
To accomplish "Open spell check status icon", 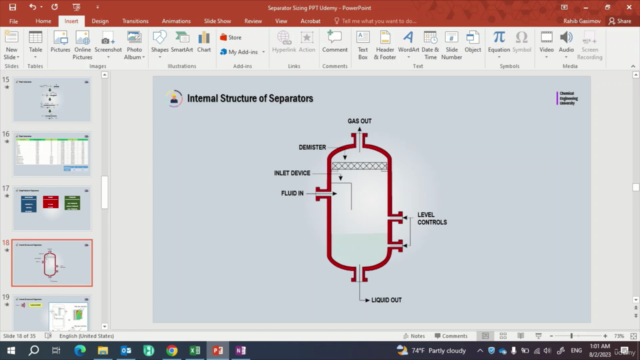I will pyautogui.click(x=48, y=336).
